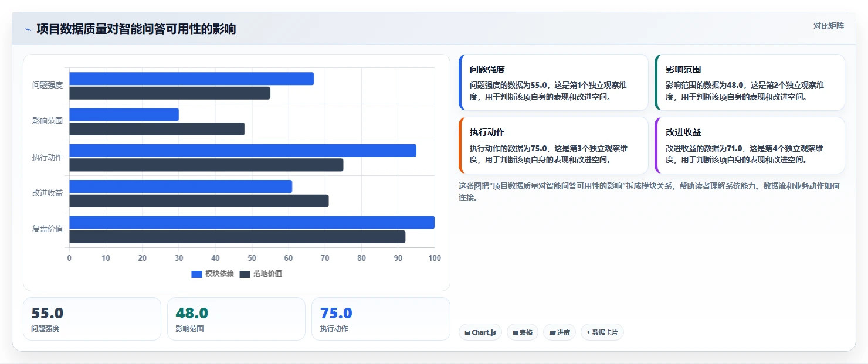868x364 pixels.
Task: Select the 进度 tag chip
Action: coord(559,332)
